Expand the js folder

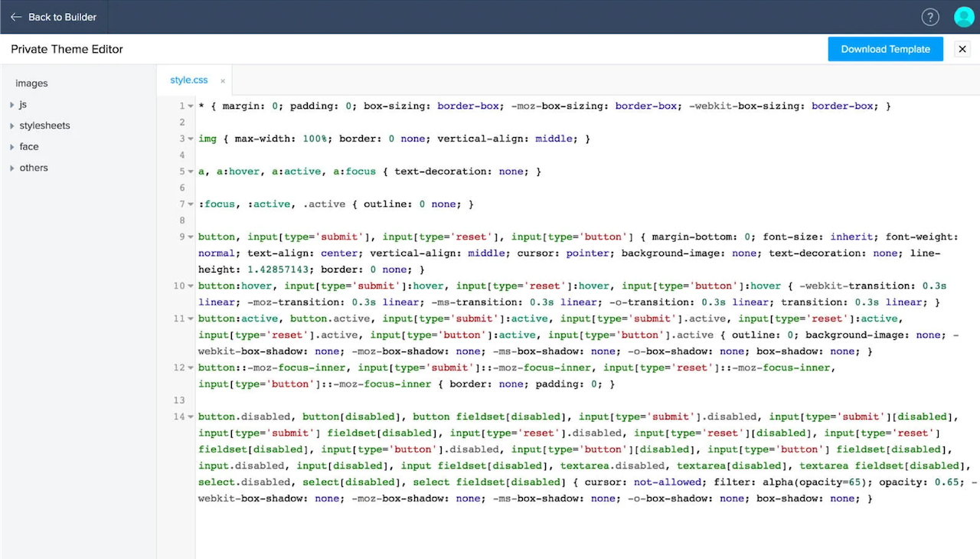(12, 105)
